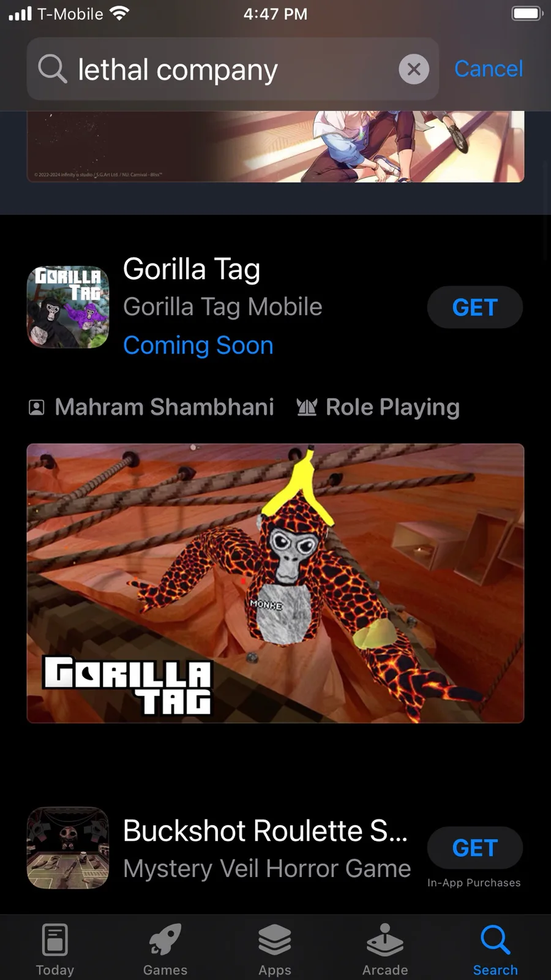Click the 'lethal company' search text field
Image resolution: width=551 pixels, height=980 pixels.
(233, 69)
